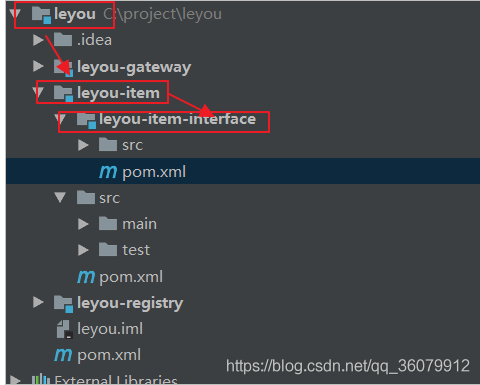Click the leyou root module folder icon

41,15
